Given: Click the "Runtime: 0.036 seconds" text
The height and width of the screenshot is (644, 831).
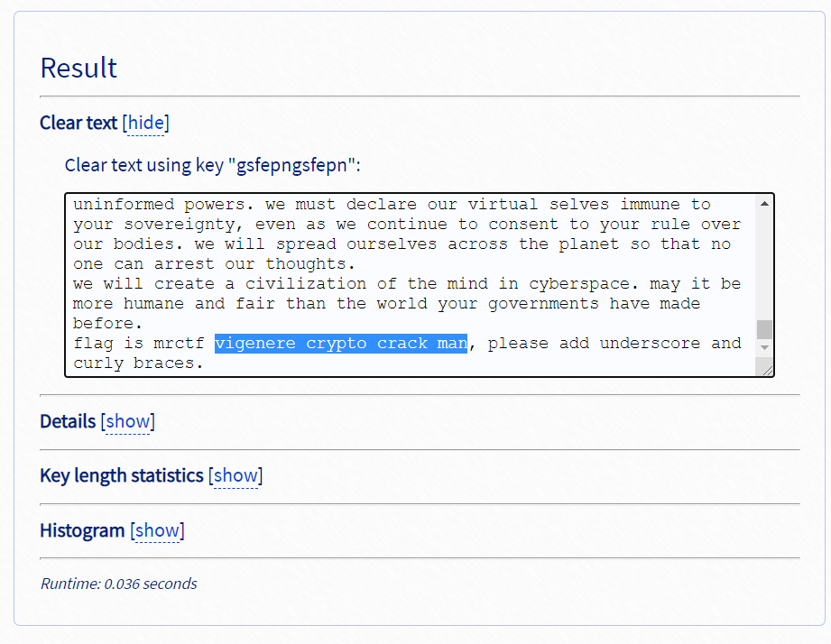Looking at the screenshot, I should pyautogui.click(x=119, y=584).
